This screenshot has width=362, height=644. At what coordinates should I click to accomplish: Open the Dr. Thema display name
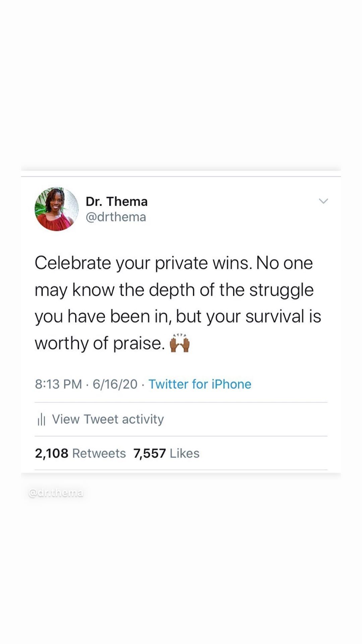click(x=116, y=202)
